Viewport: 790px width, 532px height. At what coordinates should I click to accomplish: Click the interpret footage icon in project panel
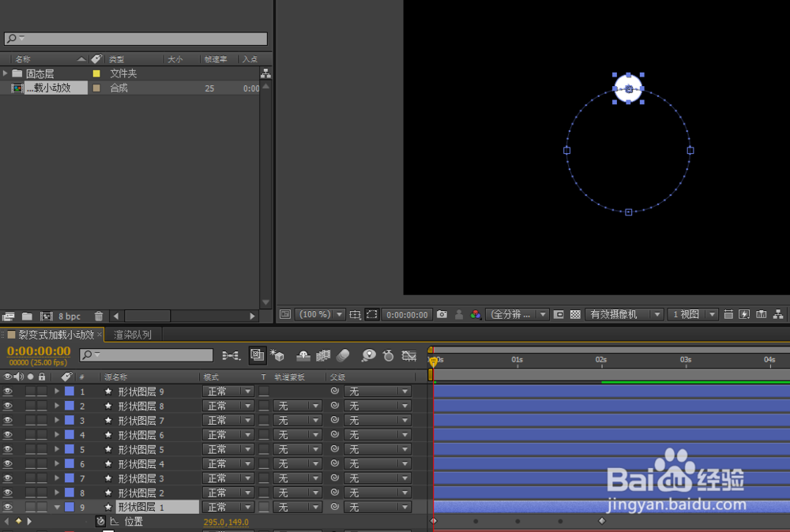click(8, 316)
